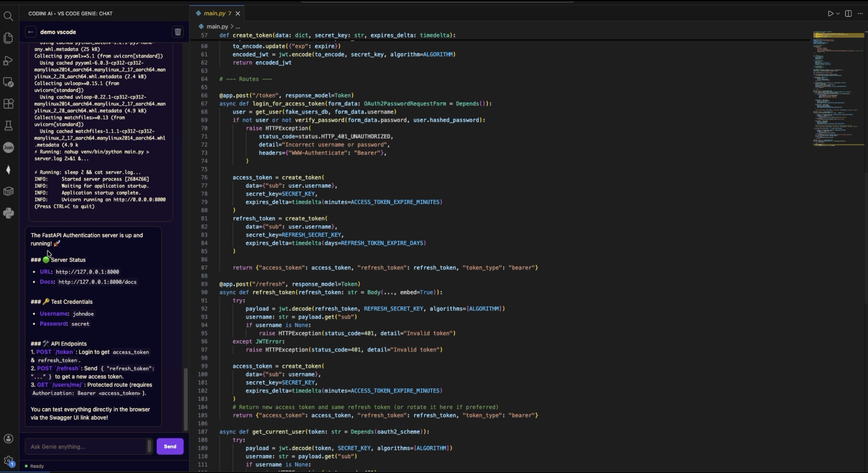The height and width of the screenshot is (473, 868).
Task: Open the Python extension panel
Action: pos(8,213)
